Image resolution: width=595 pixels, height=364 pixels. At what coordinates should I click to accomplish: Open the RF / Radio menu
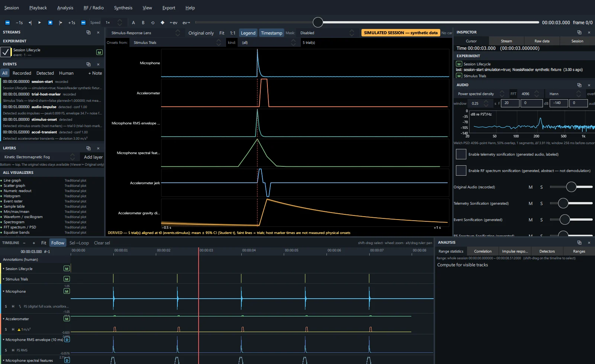click(94, 8)
